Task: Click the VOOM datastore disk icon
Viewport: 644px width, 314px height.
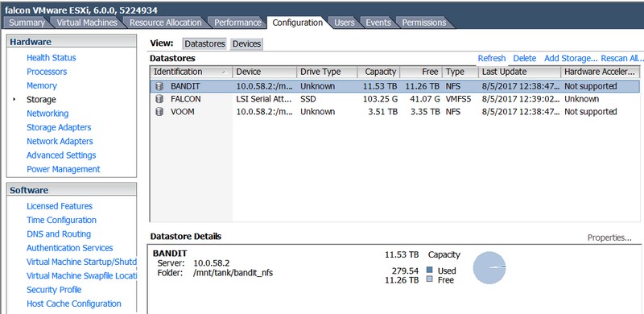Action: point(159,112)
